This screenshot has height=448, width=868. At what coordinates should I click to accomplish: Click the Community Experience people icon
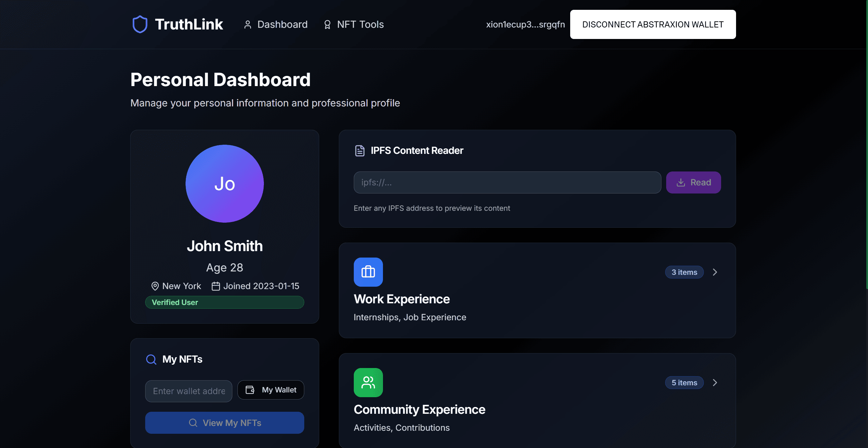tap(368, 383)
